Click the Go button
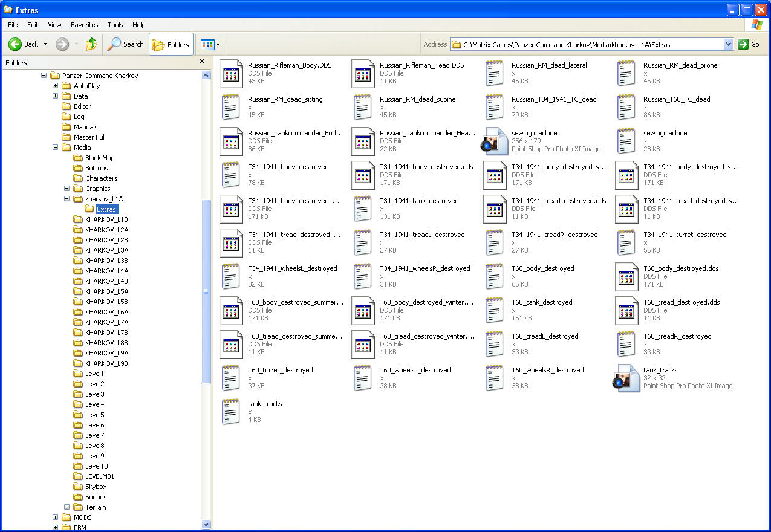The height and width of the screenshot is (532, 771). (749, 44)
